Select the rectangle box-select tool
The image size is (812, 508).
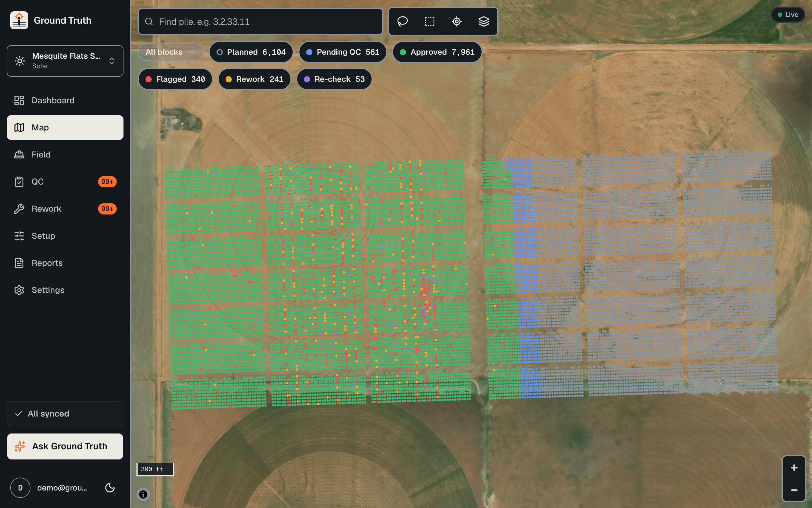(x=429, y=21)
